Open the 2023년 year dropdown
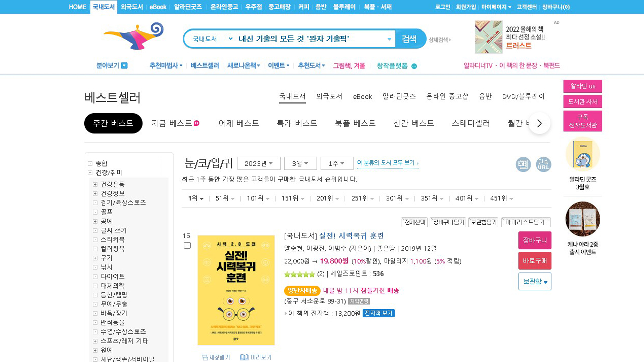The width and height of the screenshot is (644, 362). pyautogui.click(x=259, y=163)
